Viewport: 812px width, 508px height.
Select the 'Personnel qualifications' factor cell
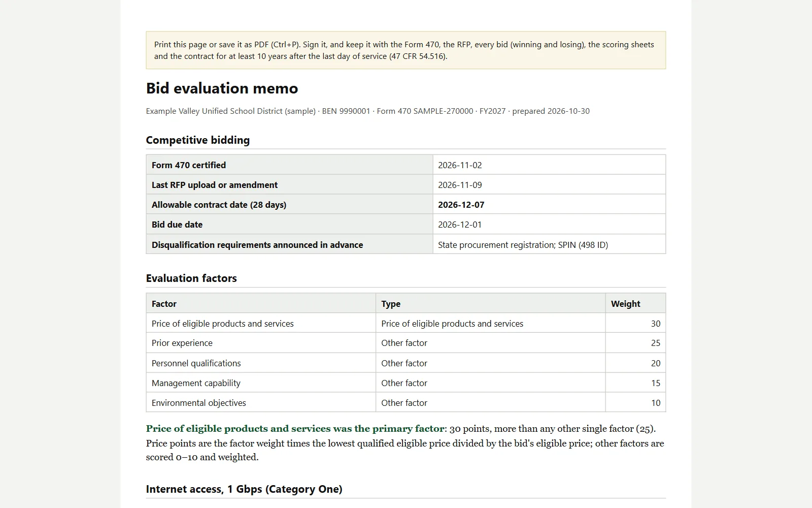[261, 363]
